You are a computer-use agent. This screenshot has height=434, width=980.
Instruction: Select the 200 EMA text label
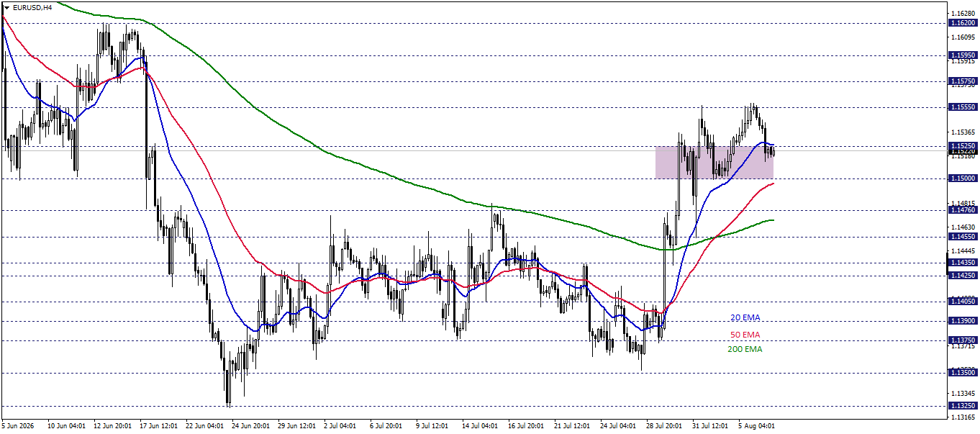tap(745, 349)
